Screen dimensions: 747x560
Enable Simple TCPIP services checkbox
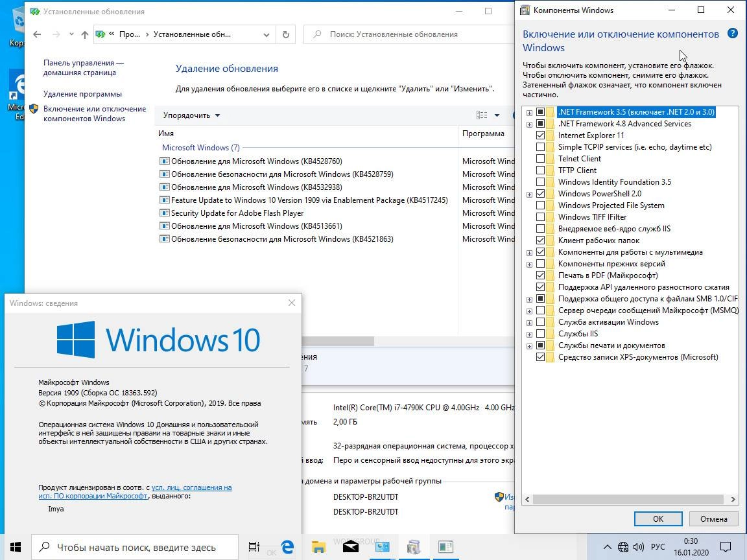(x=540, y=146)
